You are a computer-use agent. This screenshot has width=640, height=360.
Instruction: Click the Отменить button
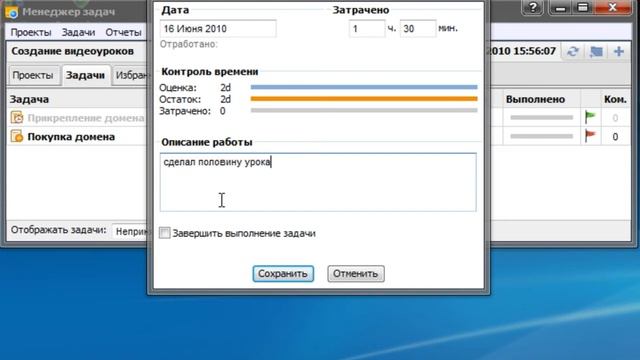tap(356, 273)
